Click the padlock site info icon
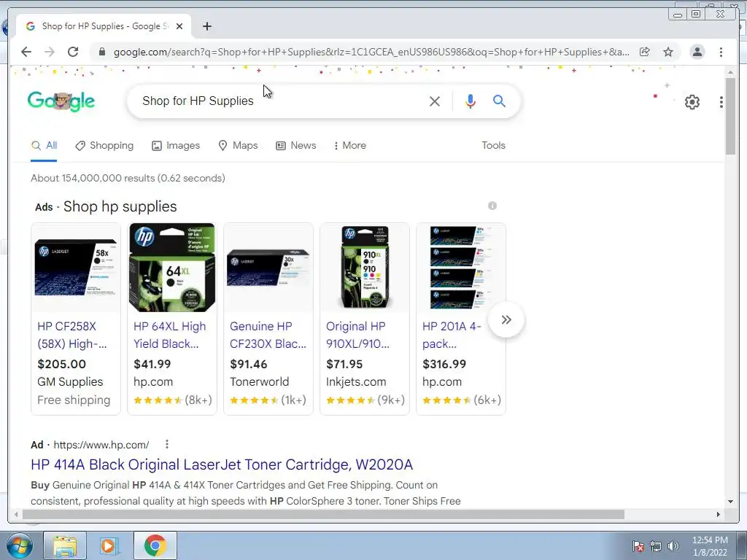Screen dimensions: 747x560 pos(101,52)
